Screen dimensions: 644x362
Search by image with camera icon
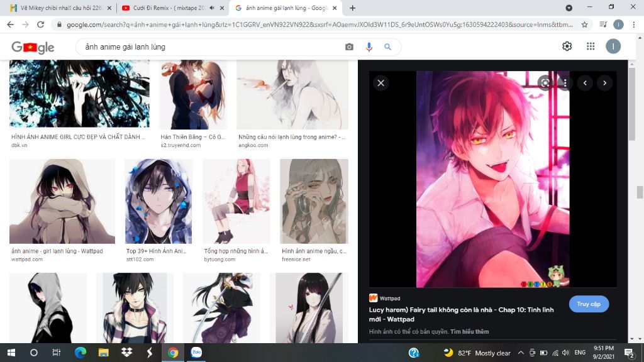tap(349, 47)
